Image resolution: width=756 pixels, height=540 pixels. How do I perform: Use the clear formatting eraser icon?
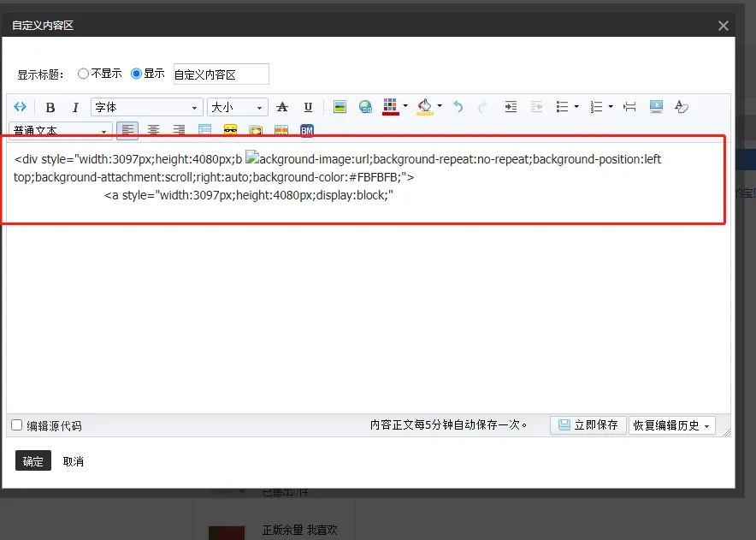coord(681,106)
